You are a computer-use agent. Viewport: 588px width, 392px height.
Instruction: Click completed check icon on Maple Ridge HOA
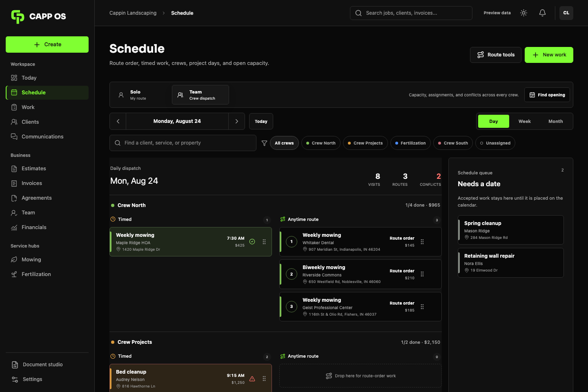click(252, 242)
